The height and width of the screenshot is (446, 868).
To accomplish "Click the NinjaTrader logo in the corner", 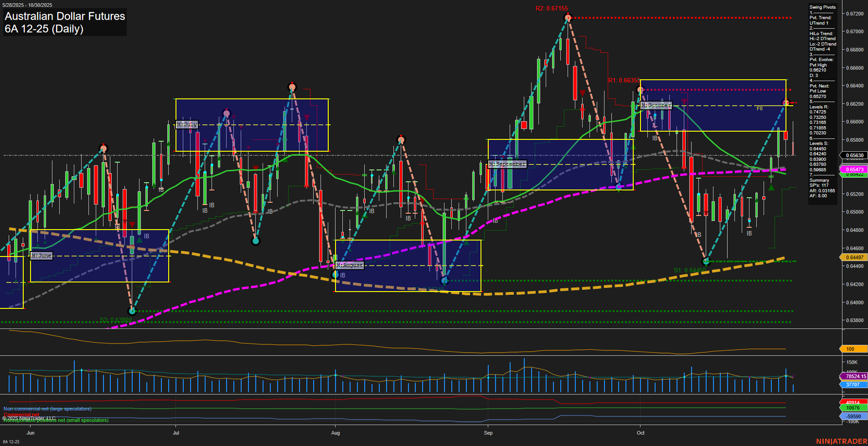I will click(x=841, y=441).
